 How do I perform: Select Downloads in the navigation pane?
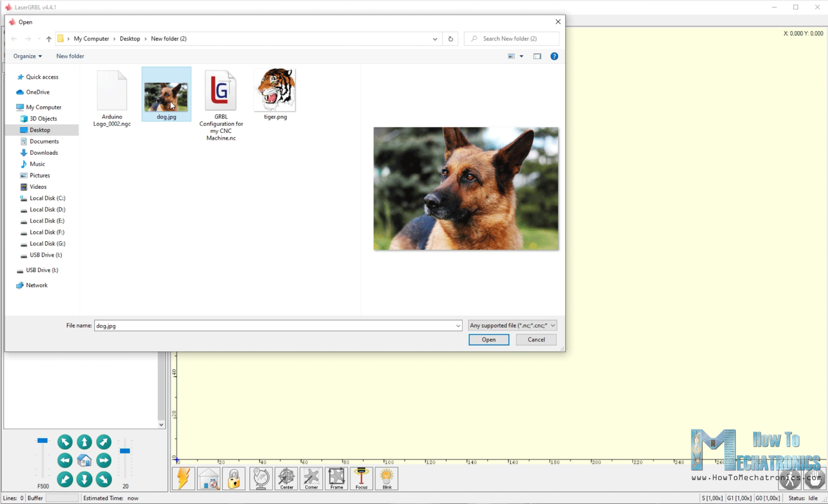pos(43,153)
